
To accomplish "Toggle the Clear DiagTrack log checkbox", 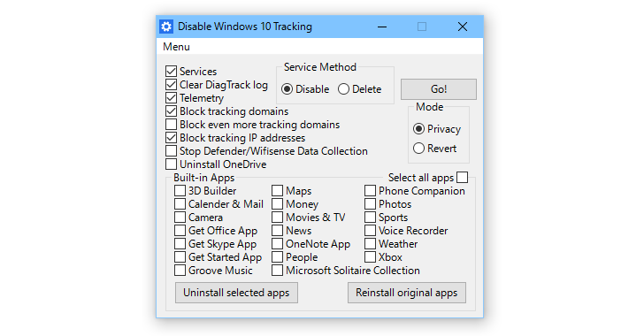I will 172,85.
